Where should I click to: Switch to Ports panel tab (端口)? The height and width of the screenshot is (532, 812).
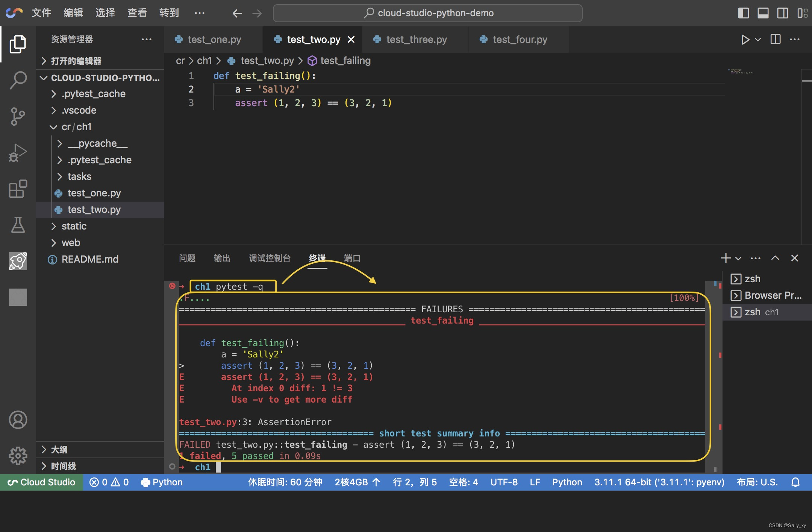(352, 258)
